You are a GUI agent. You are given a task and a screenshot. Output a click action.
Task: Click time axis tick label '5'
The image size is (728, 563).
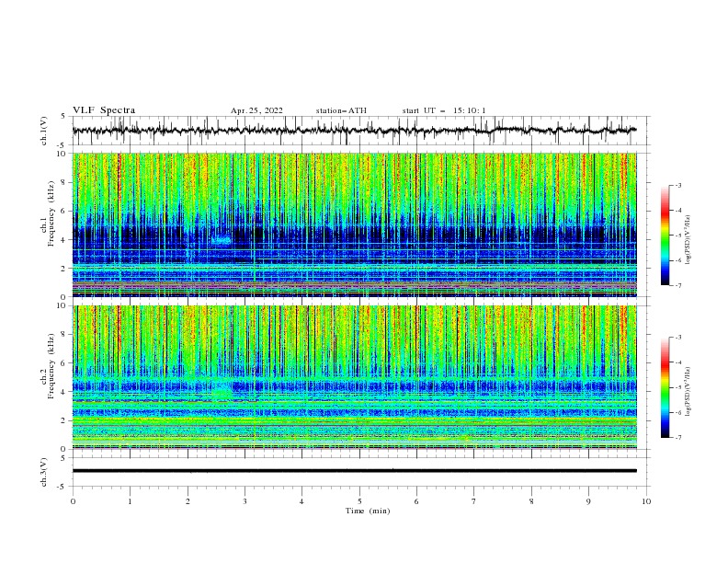click(x=359, y=501)
